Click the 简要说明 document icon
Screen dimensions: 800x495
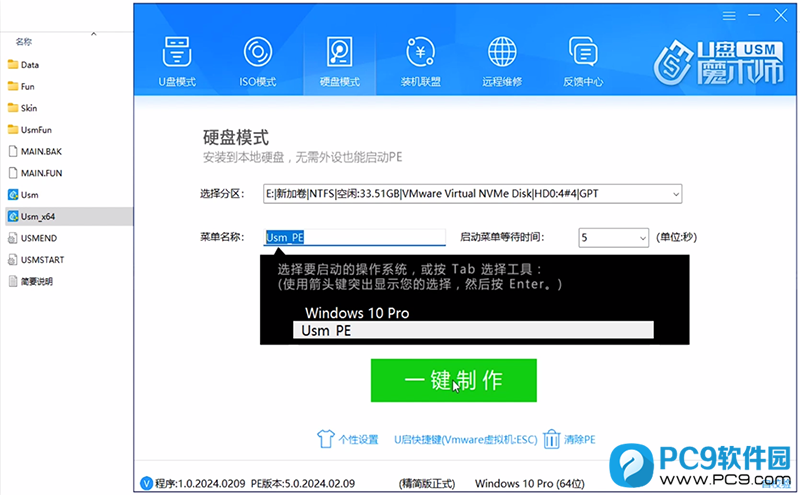13,281
